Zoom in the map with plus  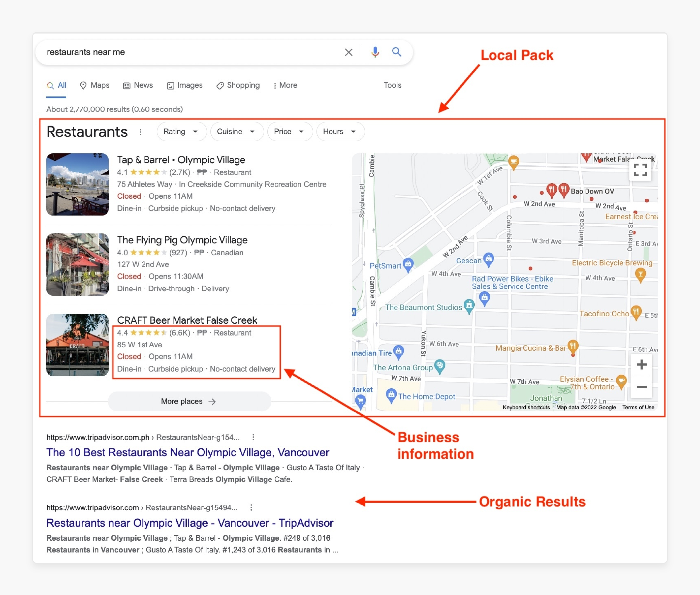pos(641,365)
